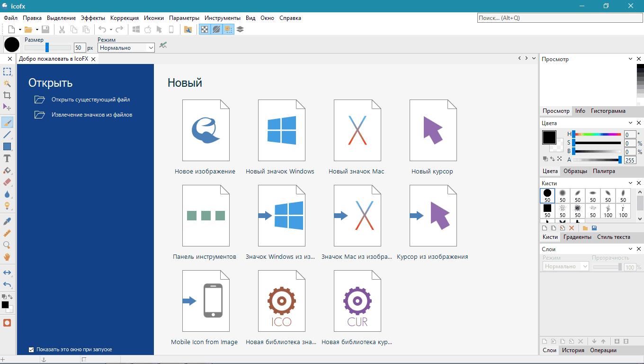Open the Режим blend mode dropdown
The image size is (644, 364).
[x=126, y=48]
